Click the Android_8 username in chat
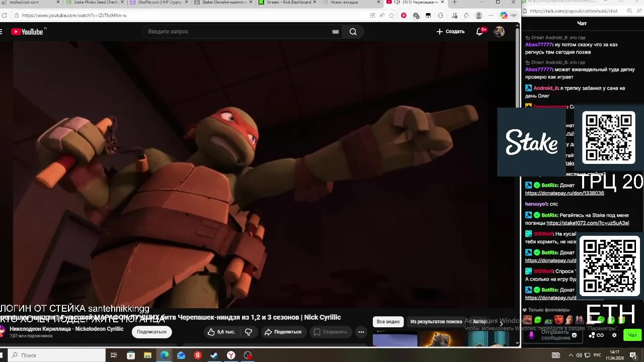 pos(546,88)
